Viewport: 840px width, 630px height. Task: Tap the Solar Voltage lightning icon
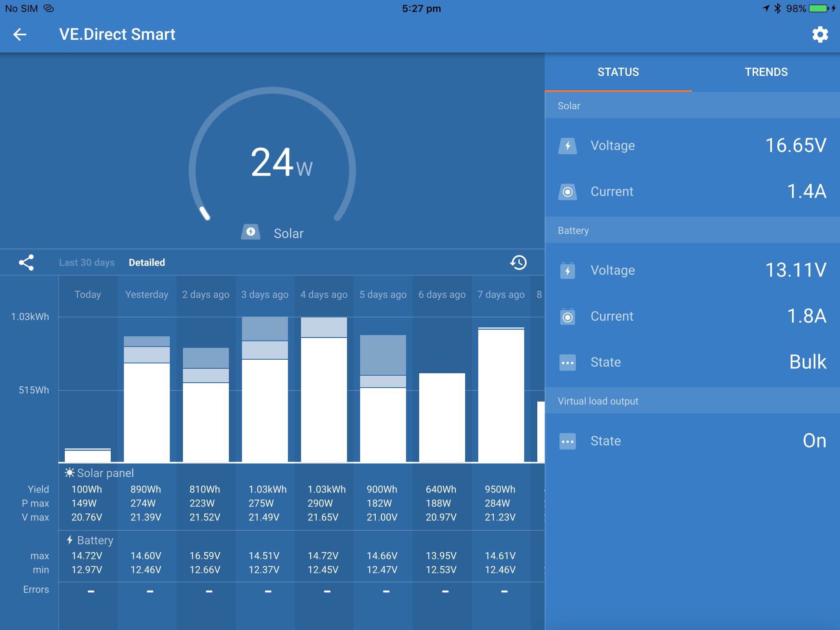pyautogui.click(x=568, y=146)
